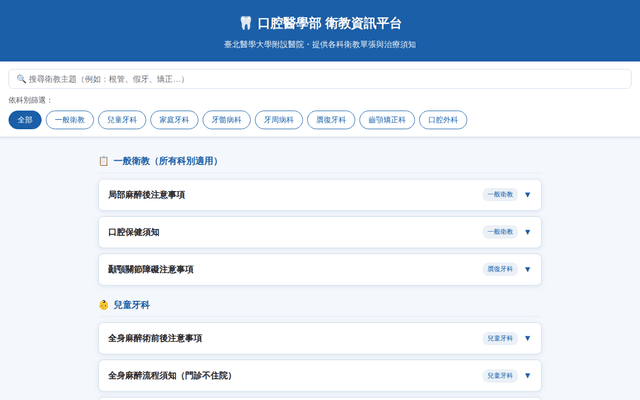The height and width of the screenshot is (400, 640).
Task: Click the tooth logo icon in header
Action: [x=245, y=23]
